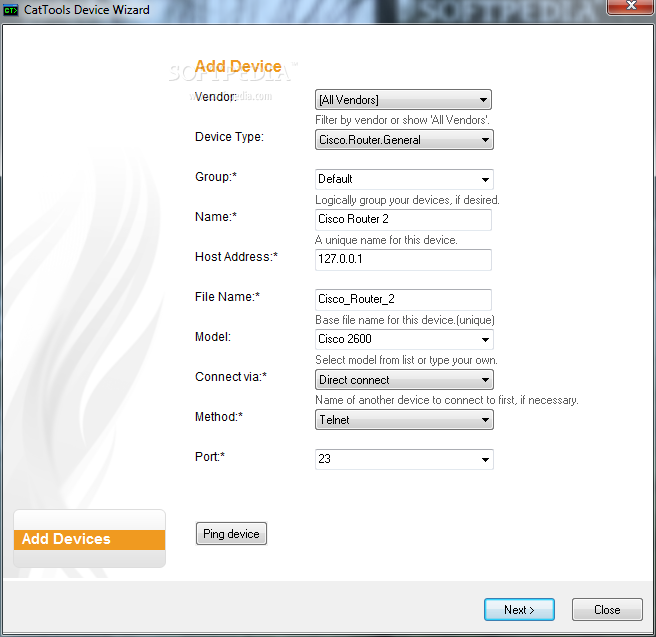Click the CatTools title bar icon
Image resolution: width=656 pixels, height=637 pixels.
(x=10, y=10)
